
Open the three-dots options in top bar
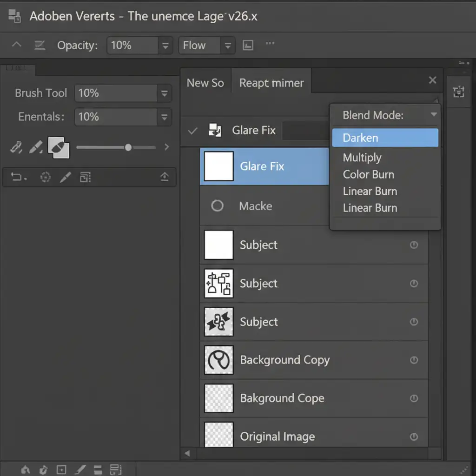pyautogui.click(x=270, y=44)
